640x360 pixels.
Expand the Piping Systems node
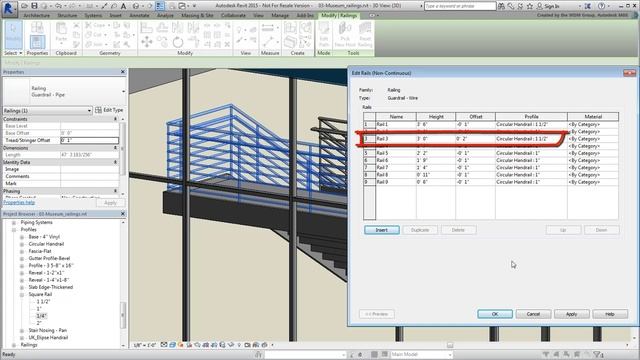(x=14, y=222)
